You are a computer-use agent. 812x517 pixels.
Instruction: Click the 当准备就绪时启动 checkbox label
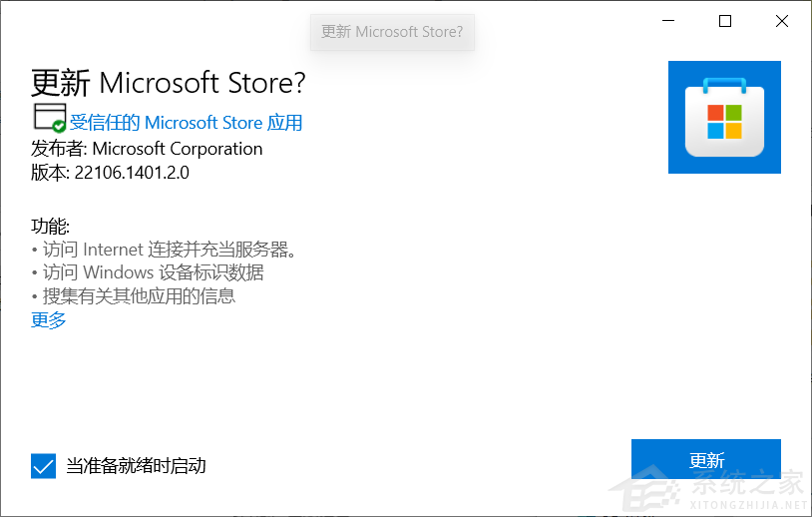[136, 466]
